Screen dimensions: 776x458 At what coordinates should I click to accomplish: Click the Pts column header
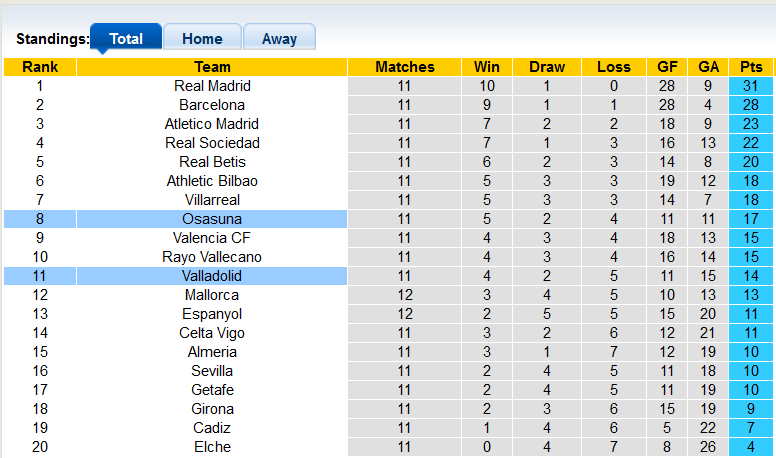[x=751, y=67]
